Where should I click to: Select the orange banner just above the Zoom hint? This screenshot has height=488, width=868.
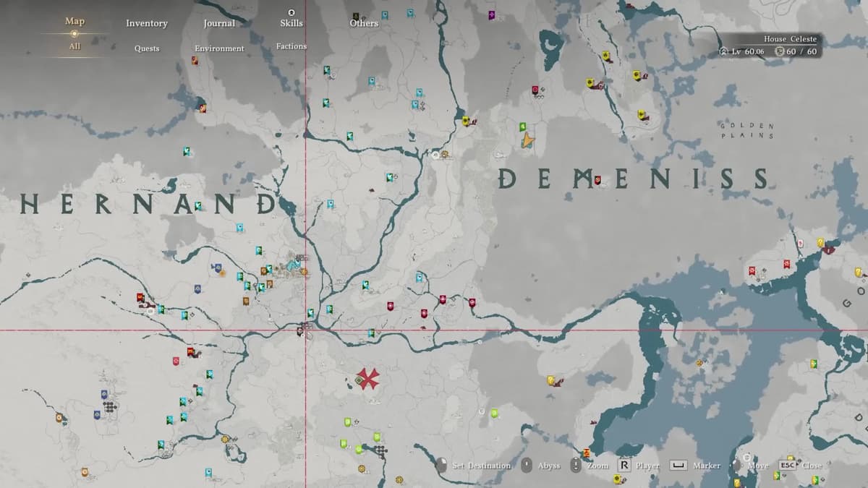pyautogui.click(x=586, y=453)
